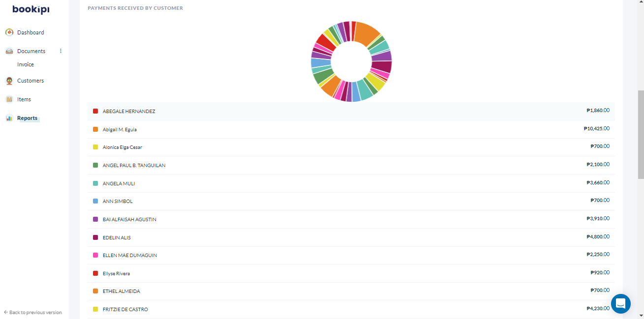The image size is (644, 319).
Task: Click purple swatch beside BAI ALFAISAH AGUSTIN
Action: coord(95,219)
